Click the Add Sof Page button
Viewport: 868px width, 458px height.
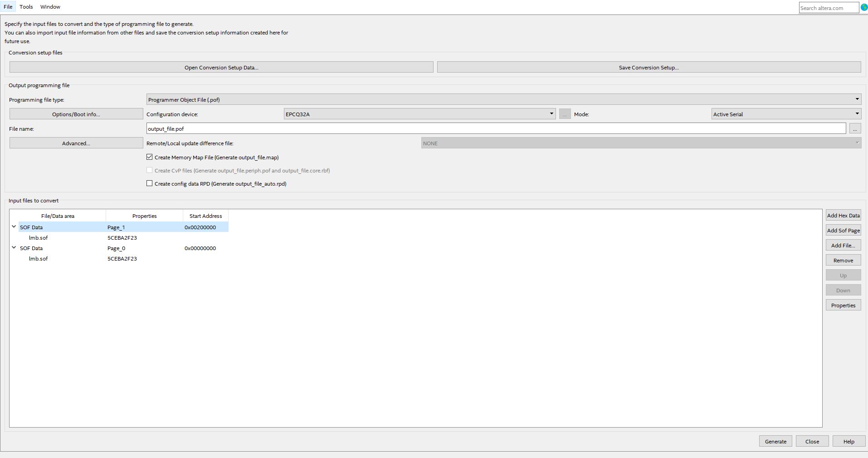(843, 230)
